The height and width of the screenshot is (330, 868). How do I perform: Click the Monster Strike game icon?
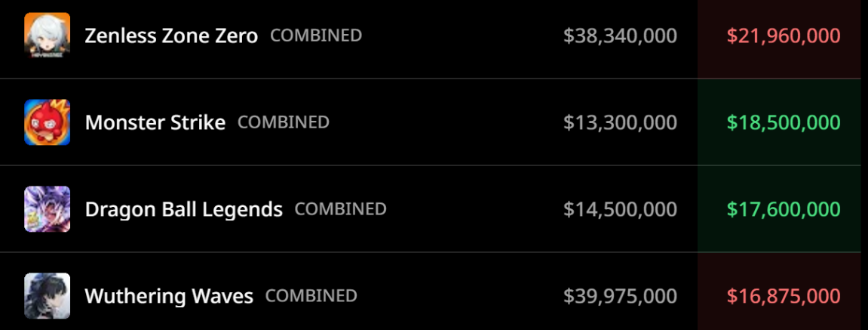coord(47,122)
